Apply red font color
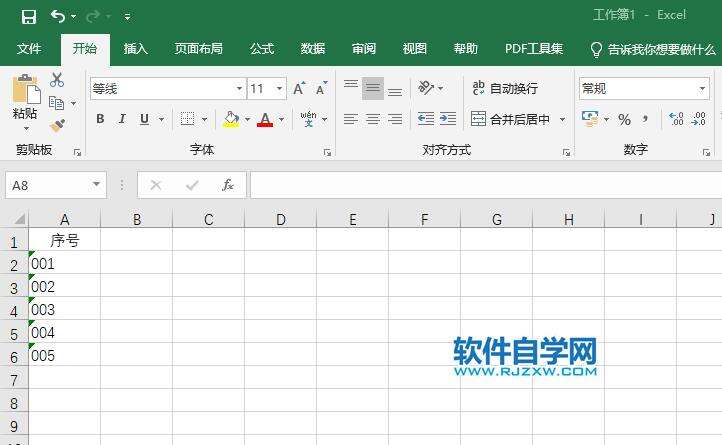 point(265,119)
